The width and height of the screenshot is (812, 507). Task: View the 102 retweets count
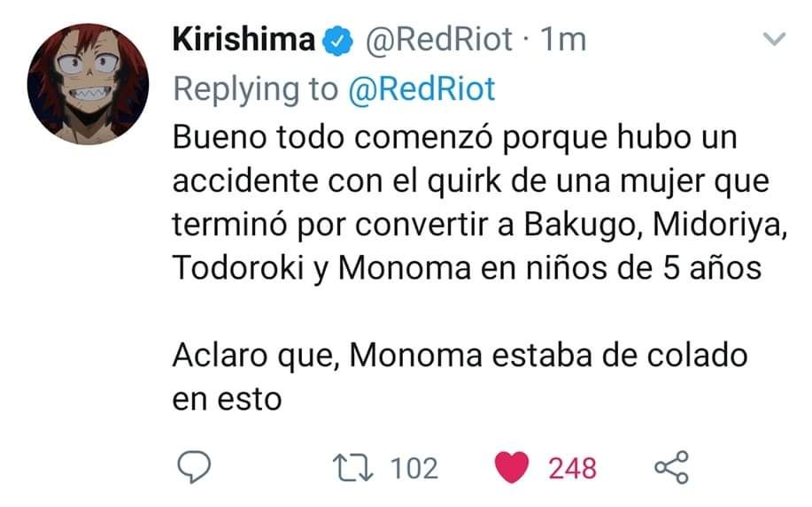[414, 468]
